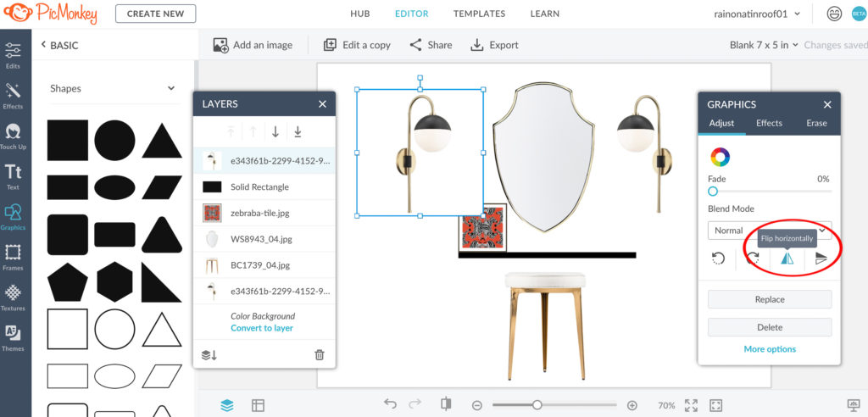Click the Replace button
This screenshot has width=868, height=417.
(770, 299)
